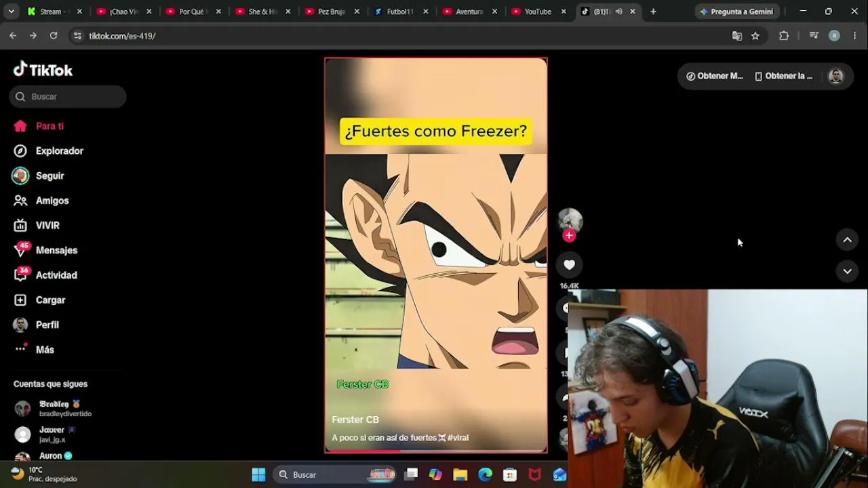Open Task View on taskbar
868x488 pixels.
pyautogui.click(x=412, y=474)
